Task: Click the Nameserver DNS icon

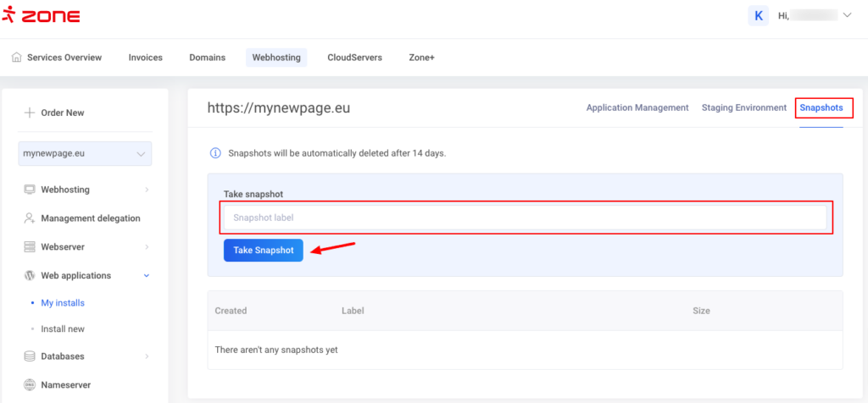Action: pyautogui.click(x=30, y=385)
